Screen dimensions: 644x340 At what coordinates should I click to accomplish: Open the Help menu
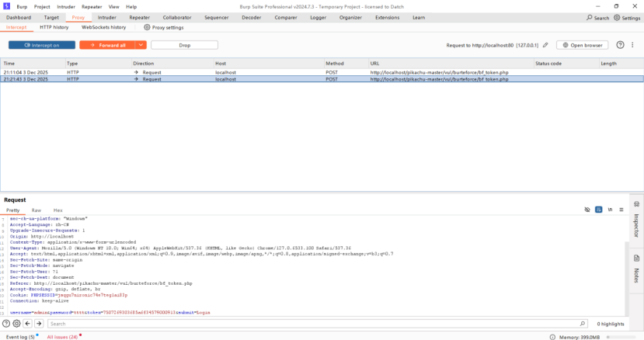point(131,6)
